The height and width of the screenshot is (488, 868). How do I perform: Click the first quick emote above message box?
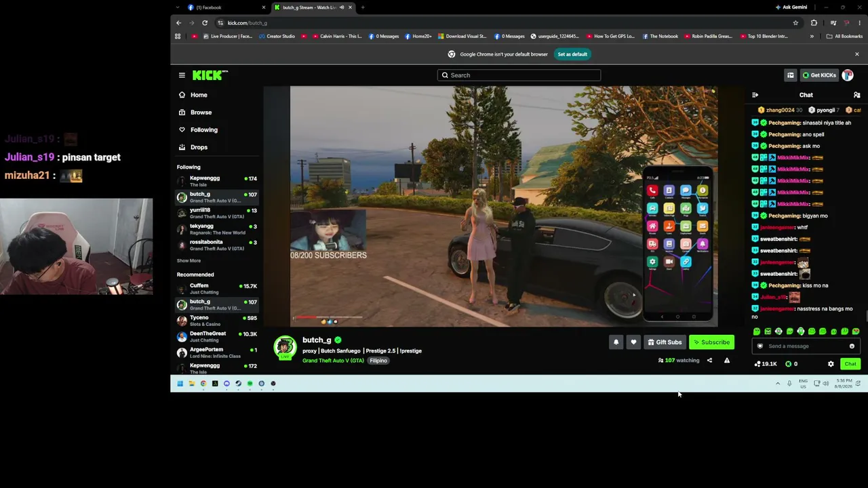pyautogui.click(x=757, y=331)
